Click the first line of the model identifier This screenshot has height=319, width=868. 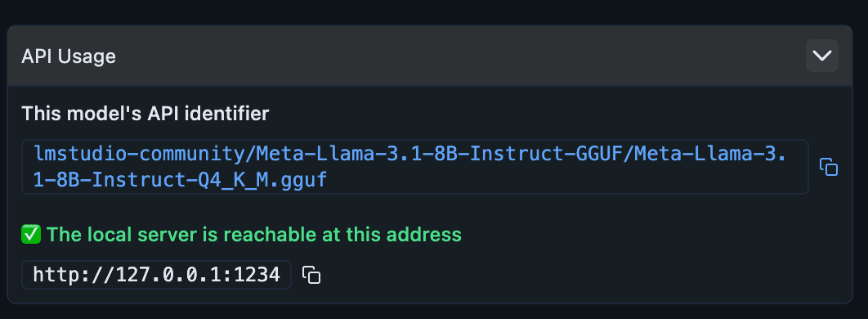tap(410, 153)
